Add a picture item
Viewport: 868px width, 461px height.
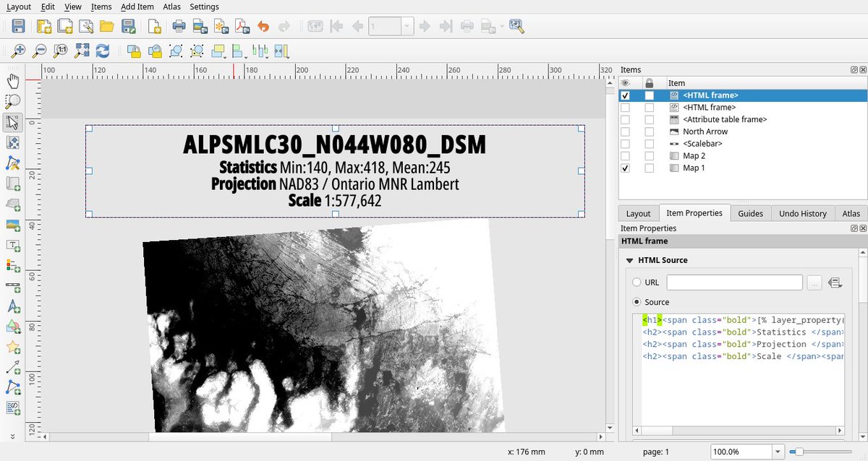click(x=12, y=225)
